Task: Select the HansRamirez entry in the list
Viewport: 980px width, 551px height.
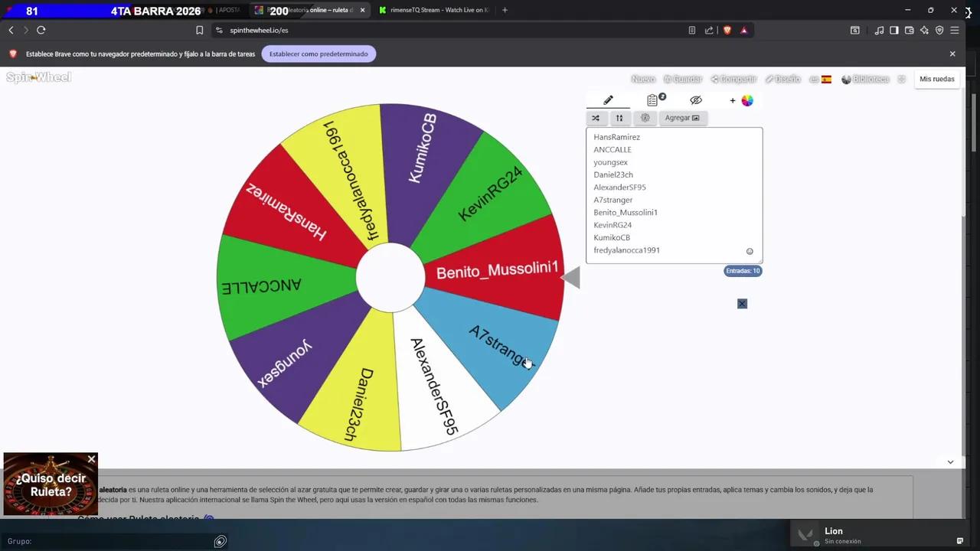Action: coord(617,137)
